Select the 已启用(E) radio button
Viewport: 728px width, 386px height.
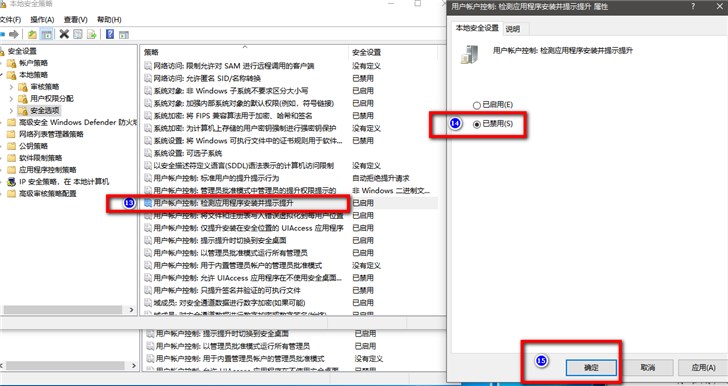(477, 105)
